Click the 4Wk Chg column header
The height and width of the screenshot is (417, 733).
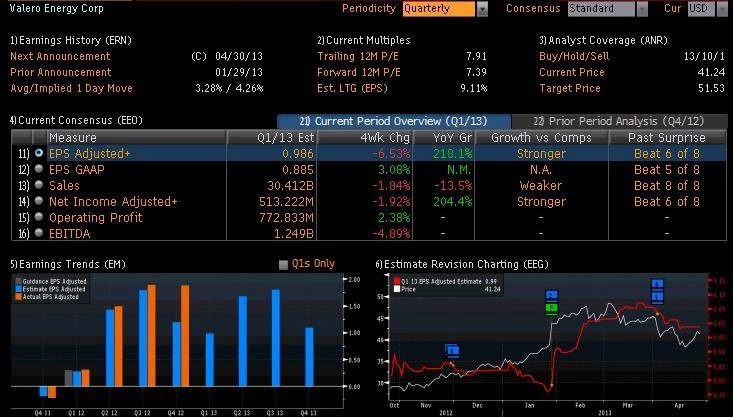(365, 137)
